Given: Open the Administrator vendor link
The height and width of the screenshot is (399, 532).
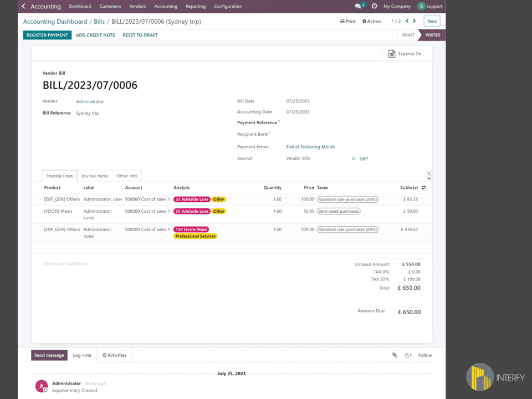Looking at the screenshot, I should click(x=90, y=101).
